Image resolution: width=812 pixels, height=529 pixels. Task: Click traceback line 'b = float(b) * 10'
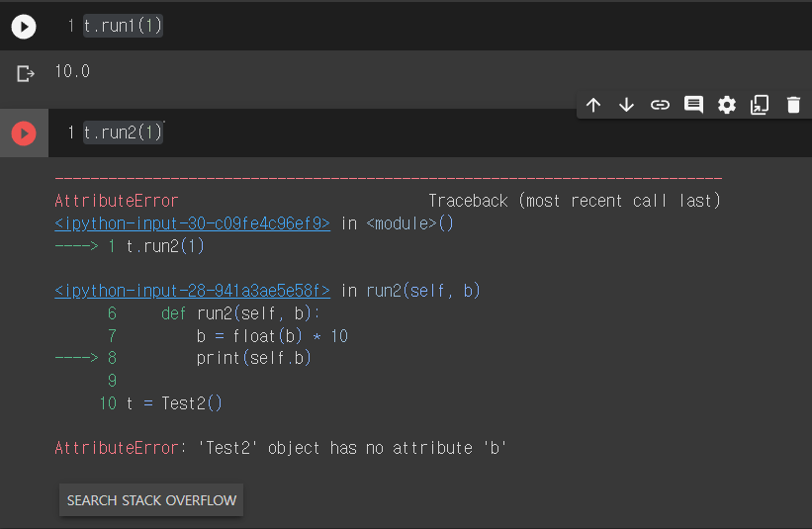pos(272,336)
